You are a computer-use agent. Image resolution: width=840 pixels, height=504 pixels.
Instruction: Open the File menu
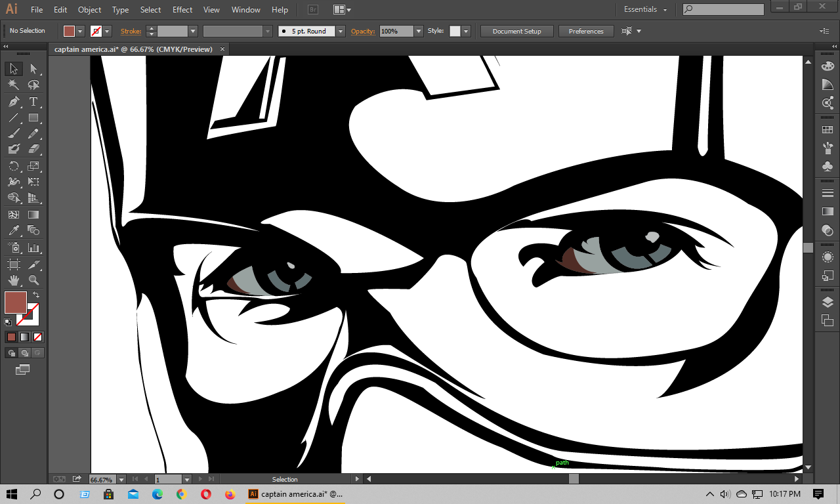(x=37, y=10)
